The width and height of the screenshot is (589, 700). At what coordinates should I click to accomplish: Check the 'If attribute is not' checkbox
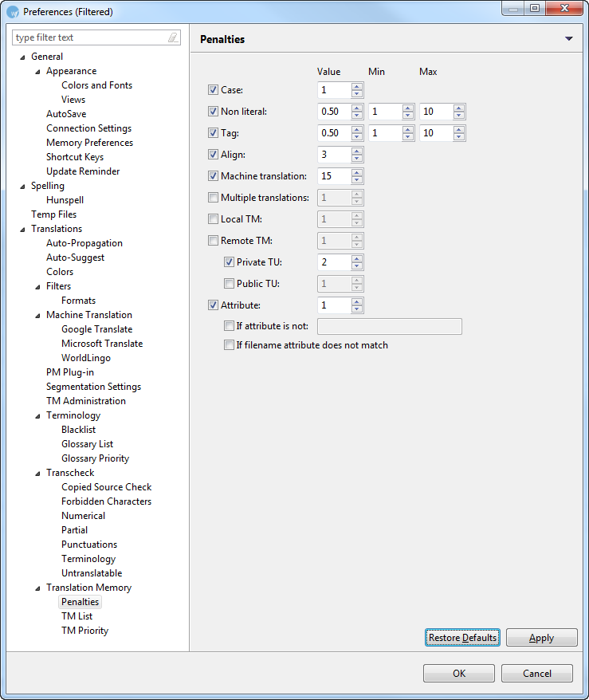[x=229, y=326]
